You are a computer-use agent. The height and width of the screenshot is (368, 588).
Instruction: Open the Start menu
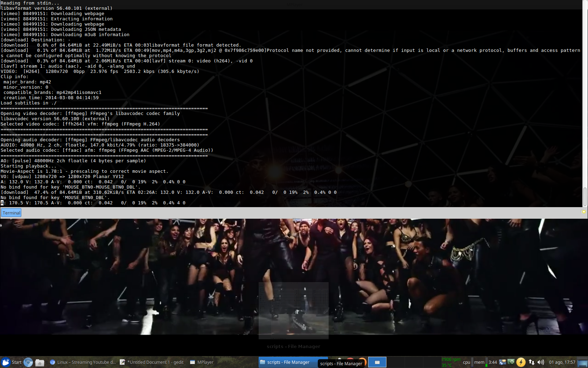tap(12, 362)
